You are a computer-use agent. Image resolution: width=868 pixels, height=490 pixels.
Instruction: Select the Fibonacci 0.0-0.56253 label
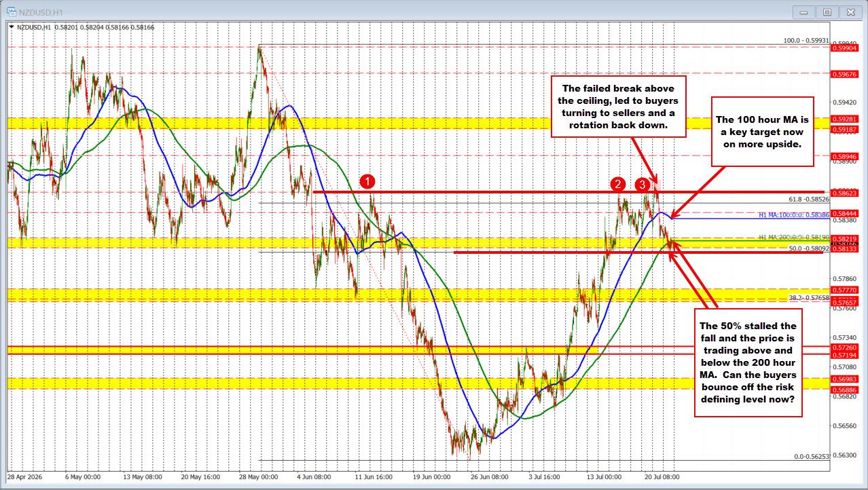click(812, 457)
